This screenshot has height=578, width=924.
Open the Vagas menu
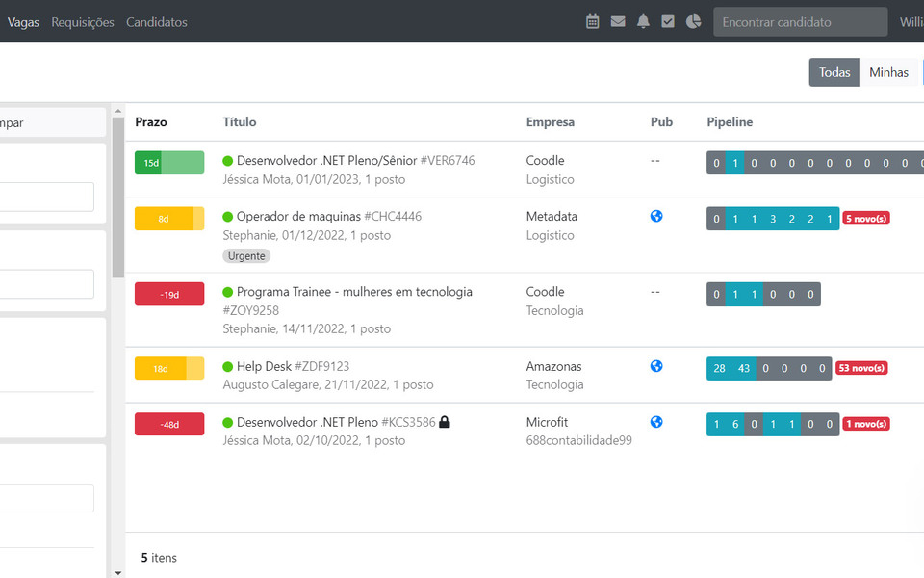tap(23, 21)
